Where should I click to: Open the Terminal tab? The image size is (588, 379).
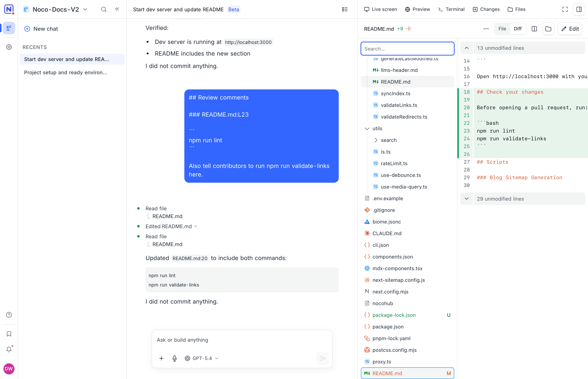point(451,9)
